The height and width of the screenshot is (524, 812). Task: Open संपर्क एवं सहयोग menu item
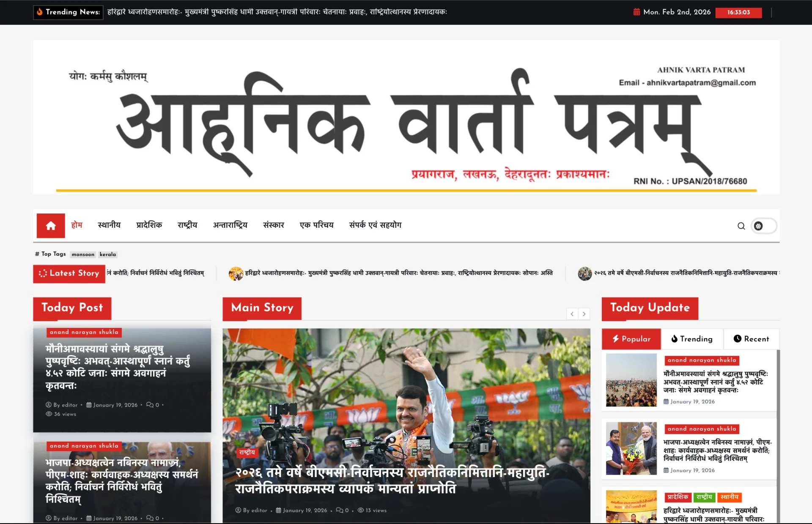point(375,225)
